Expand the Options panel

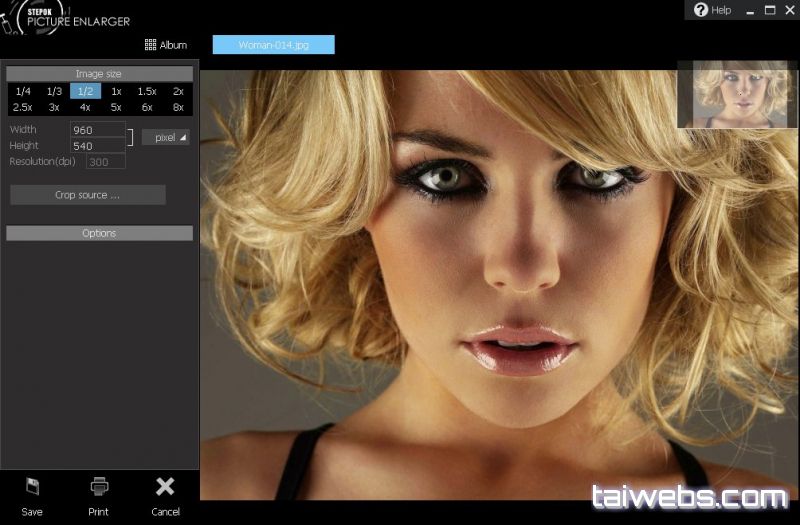[99, 233]
